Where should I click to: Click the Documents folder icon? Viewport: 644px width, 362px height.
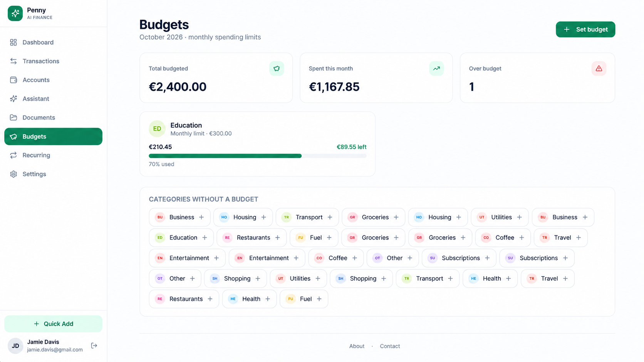pos(13,118)
